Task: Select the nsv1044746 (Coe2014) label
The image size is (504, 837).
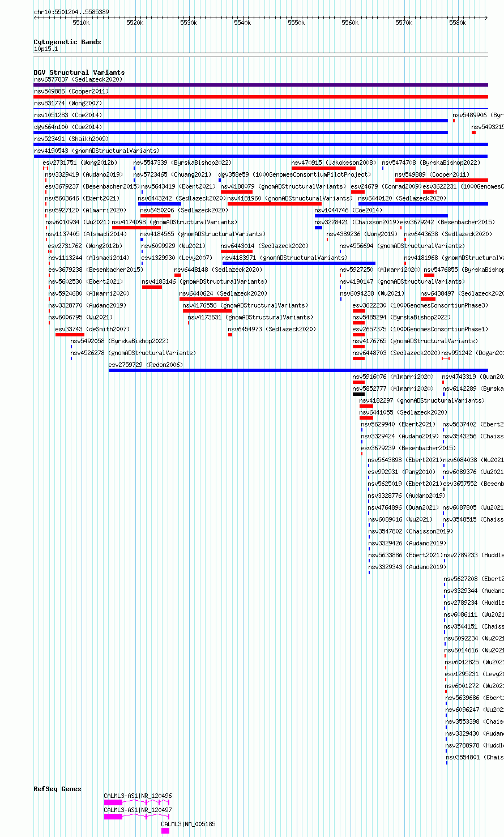Action: pos(348,210)
